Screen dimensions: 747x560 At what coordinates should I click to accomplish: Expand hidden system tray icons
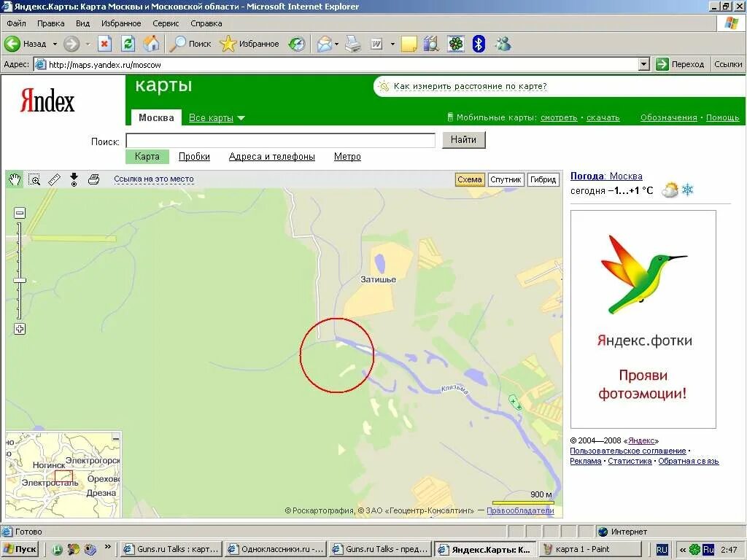[682, 550]
